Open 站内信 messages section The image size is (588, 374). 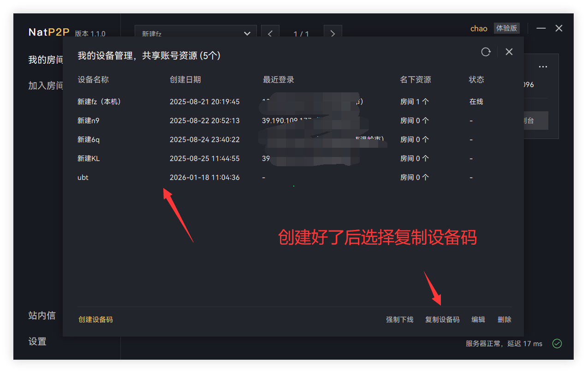(x=42, y=315)
